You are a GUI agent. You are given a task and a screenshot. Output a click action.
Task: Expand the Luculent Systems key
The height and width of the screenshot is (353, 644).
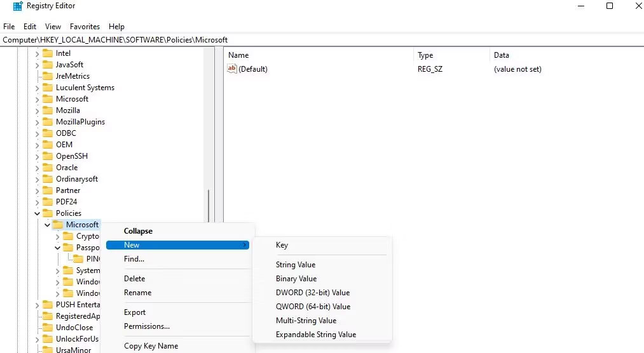pos(37,88)
